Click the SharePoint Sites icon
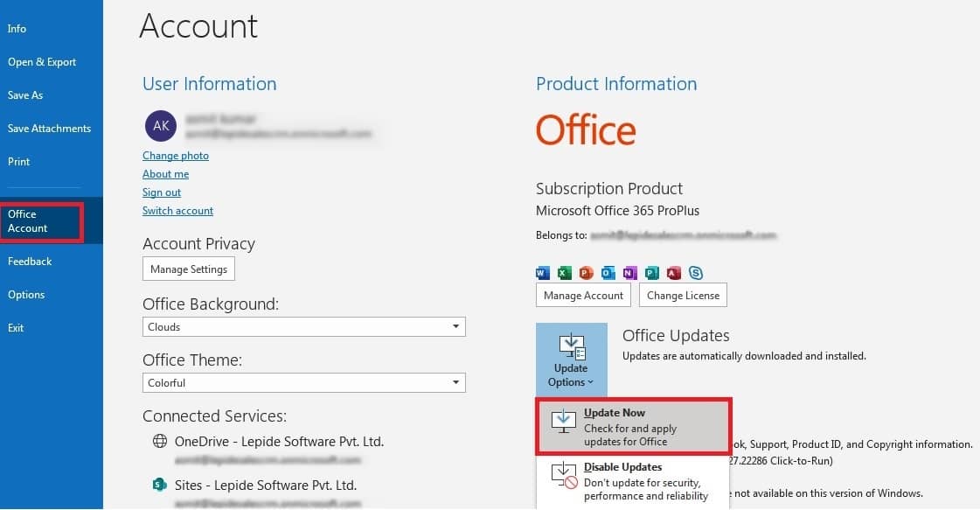 (x=160, y=485)
